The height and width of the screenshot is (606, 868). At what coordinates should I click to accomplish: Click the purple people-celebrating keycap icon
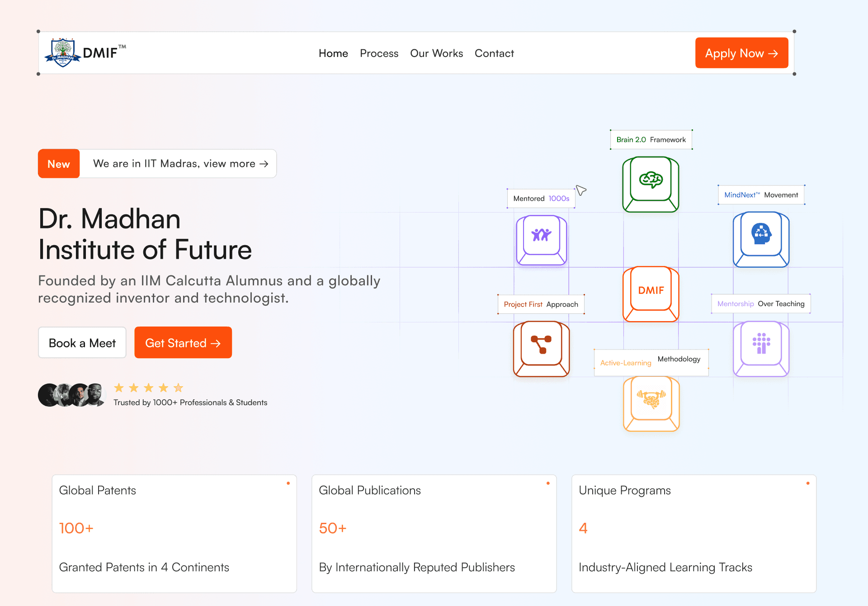(541, 240)
